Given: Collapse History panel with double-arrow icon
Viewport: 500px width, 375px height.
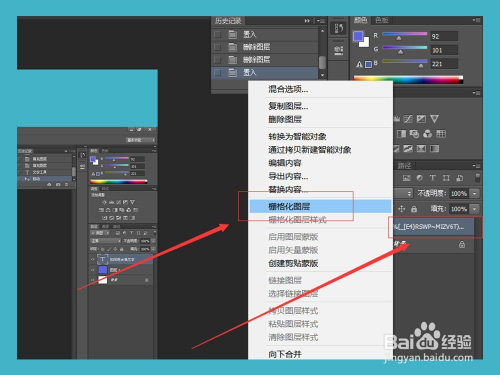Looking at the screenshot, I should [x=307, y=21].
